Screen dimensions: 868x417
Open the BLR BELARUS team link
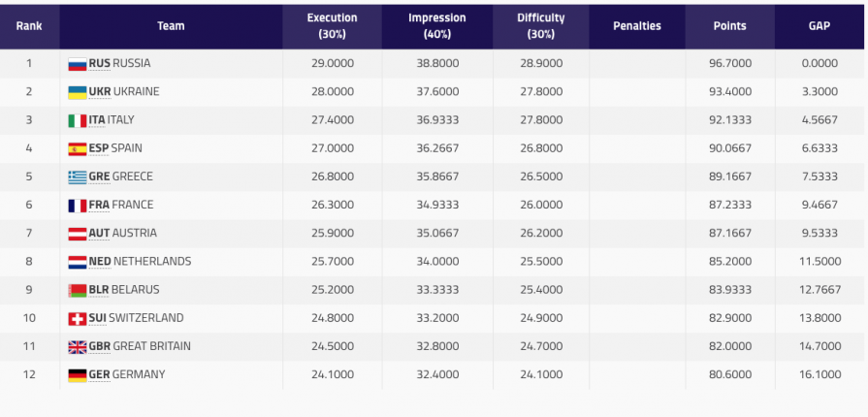124,290
